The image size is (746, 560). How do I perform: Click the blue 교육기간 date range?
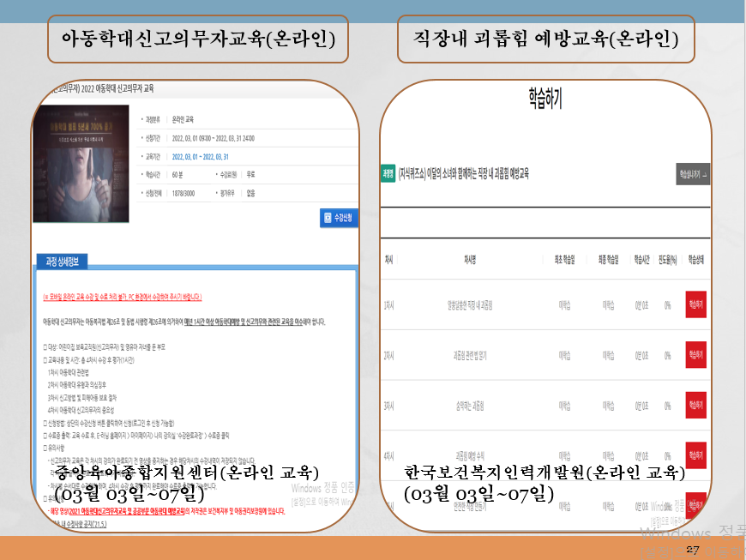pyautogui.click(x=201, y=157)
